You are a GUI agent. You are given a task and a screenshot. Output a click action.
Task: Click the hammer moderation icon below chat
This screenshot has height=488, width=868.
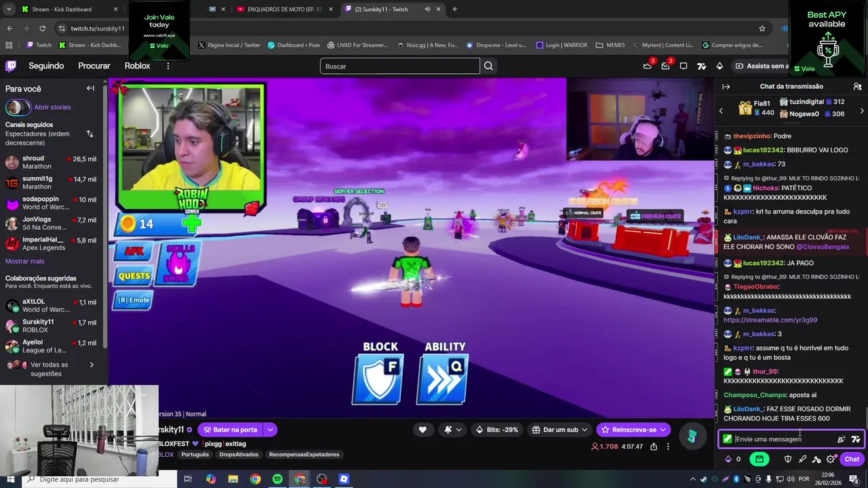pyautogui.click(x=816, y=459)
